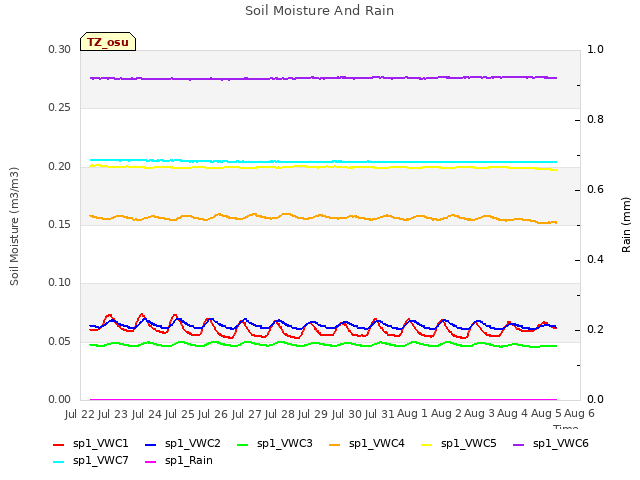
Task: Click the Soil Moisture (m3/m3) axis label
Action: [14, 226]
